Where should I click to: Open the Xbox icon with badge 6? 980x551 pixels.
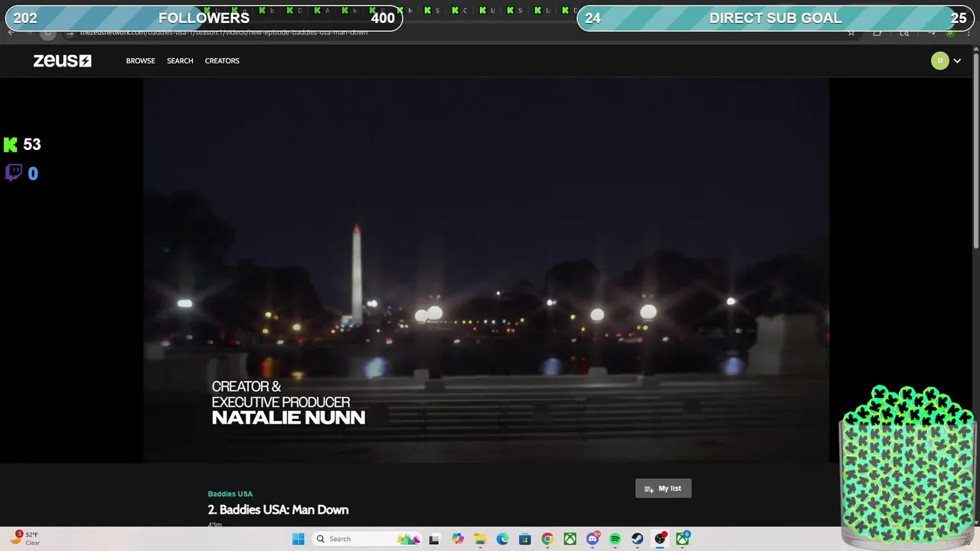coord(682,539)
